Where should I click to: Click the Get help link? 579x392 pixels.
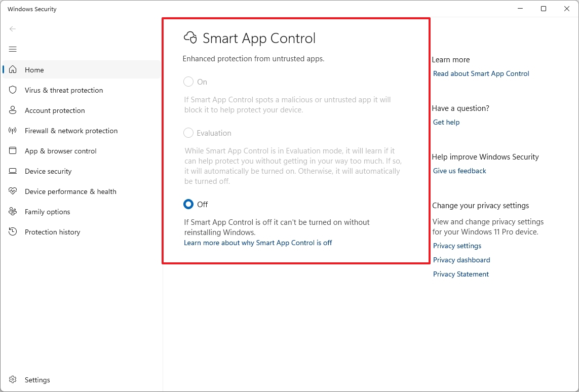coord(446,122)
